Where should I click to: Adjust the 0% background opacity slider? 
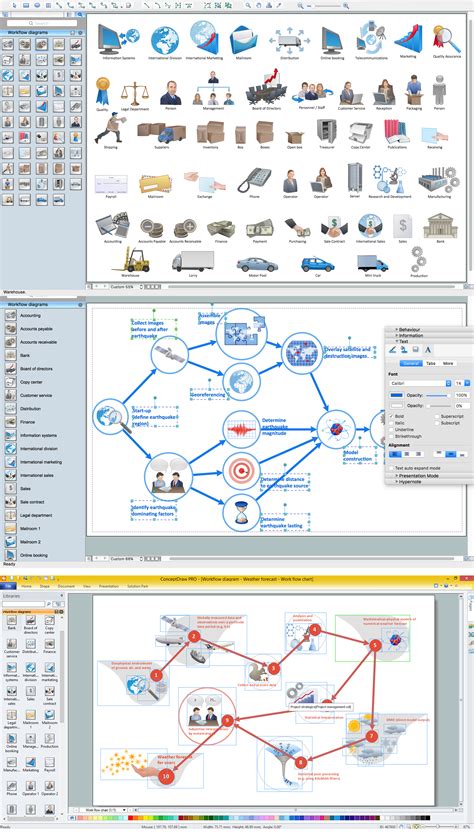439,406
